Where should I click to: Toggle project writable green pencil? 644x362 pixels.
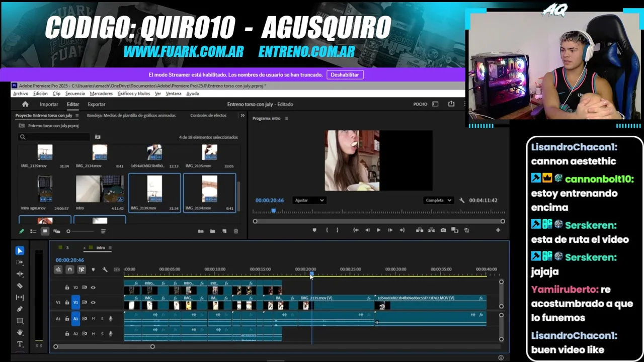click(21, 231)
